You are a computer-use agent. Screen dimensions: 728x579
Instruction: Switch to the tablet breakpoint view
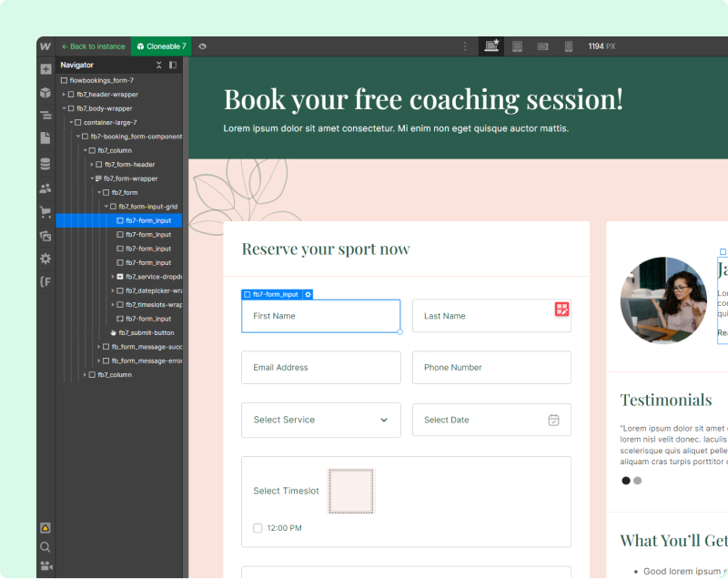[517, 46]
